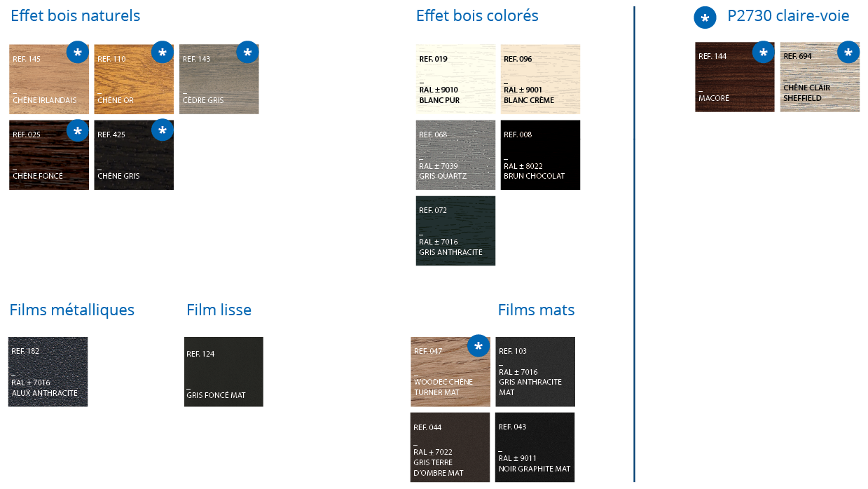Click the asterisk badge on Macoré swatch

click(764, 53)
